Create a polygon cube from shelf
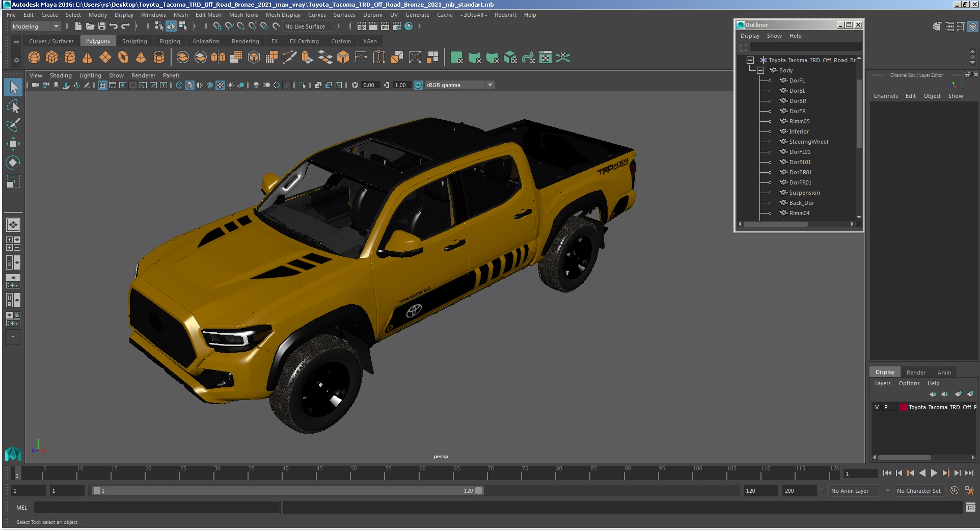980x530 pixels. (52, 58)
